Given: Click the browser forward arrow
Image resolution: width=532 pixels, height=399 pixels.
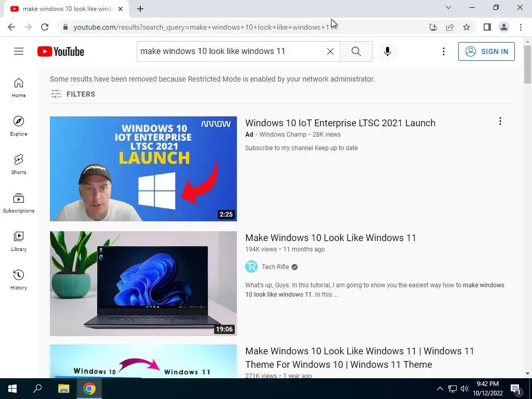Looking at the screenshot, I should pos(28,27).
